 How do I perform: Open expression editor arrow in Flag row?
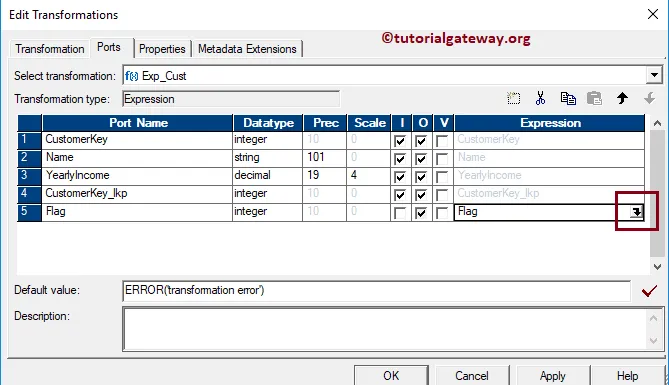click(x=636, y=212)
